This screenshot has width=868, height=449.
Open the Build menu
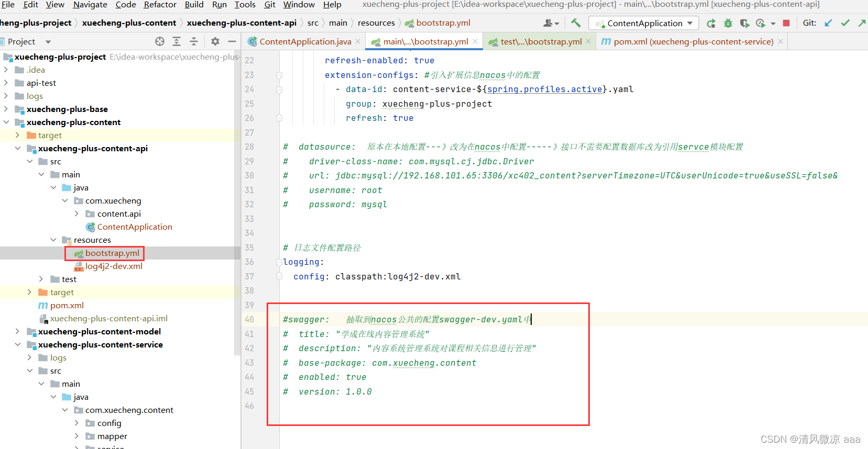pos(194,5)
